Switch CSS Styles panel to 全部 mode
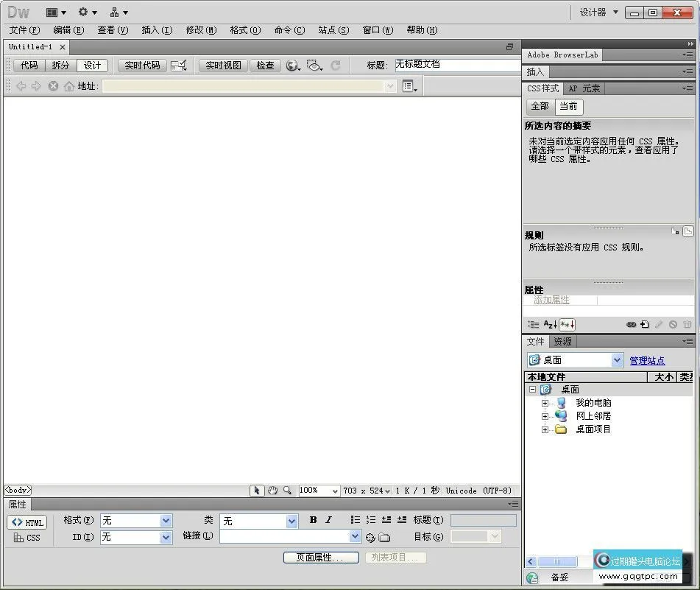The image size is (700, 590). tap(539, 106)
